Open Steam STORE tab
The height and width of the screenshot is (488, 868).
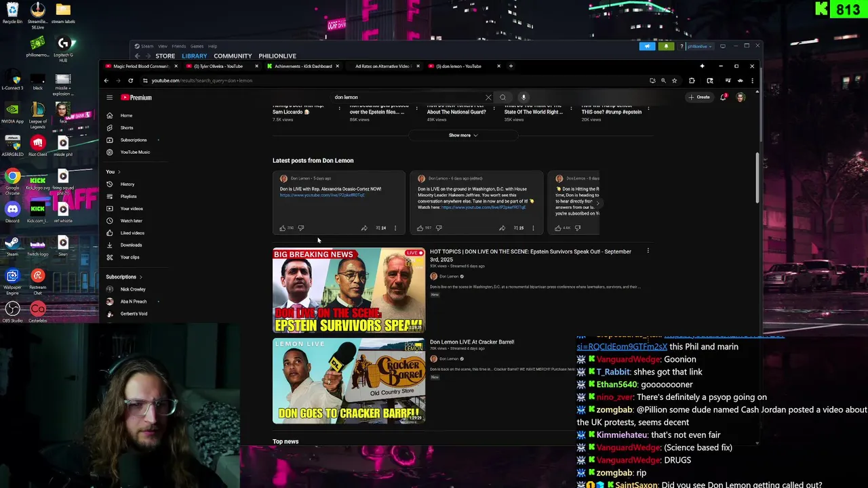coord(165,56)
